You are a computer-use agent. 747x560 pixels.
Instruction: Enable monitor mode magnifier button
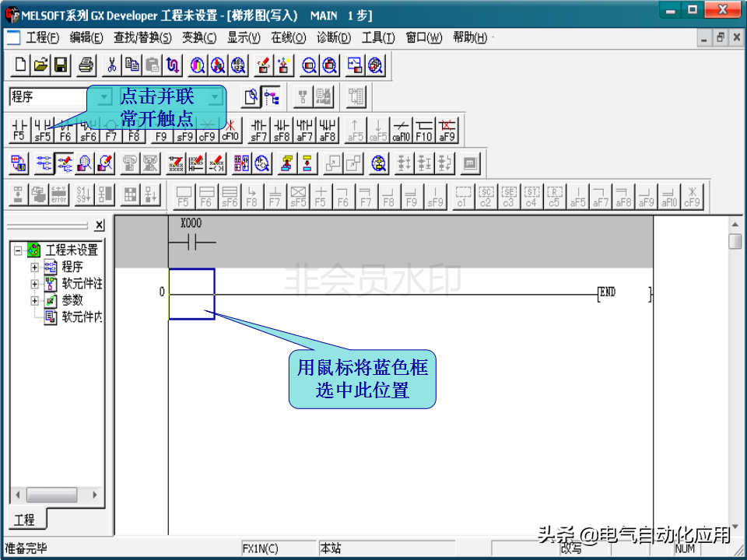(x=84, y=163)
